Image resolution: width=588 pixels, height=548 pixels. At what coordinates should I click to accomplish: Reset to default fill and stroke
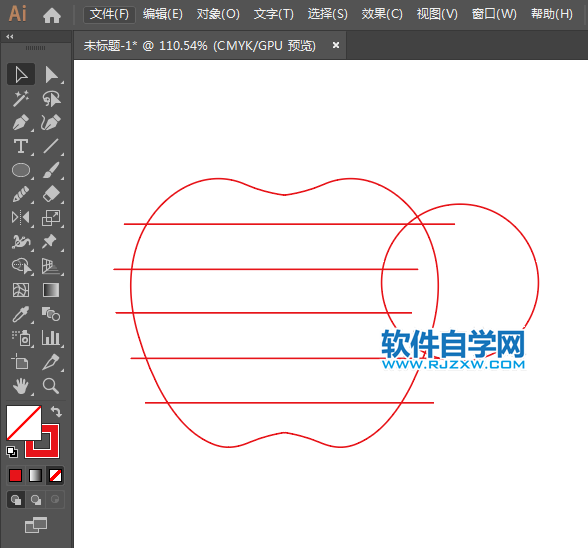click(12, 452)
